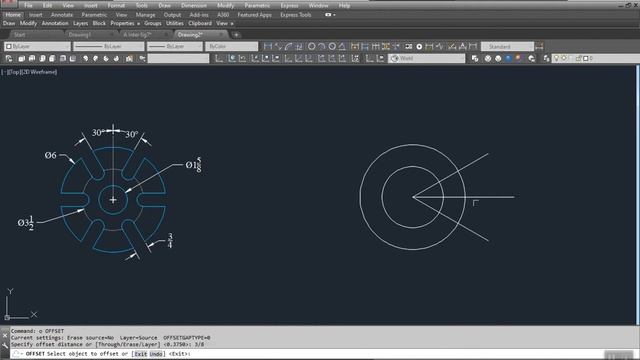Select the Jogged radius dimension tool
The height and width of the screenshot is (360, 640).
point(322,47)
